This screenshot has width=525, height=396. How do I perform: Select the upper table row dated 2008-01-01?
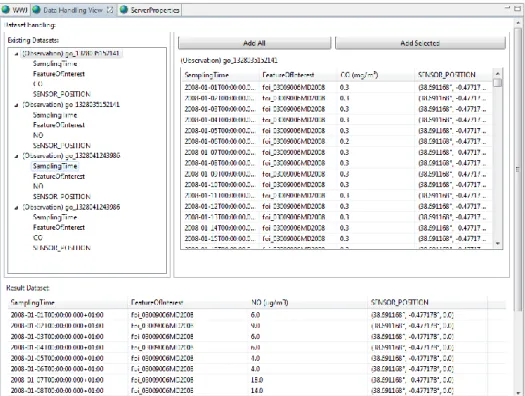tap(336, 87)
